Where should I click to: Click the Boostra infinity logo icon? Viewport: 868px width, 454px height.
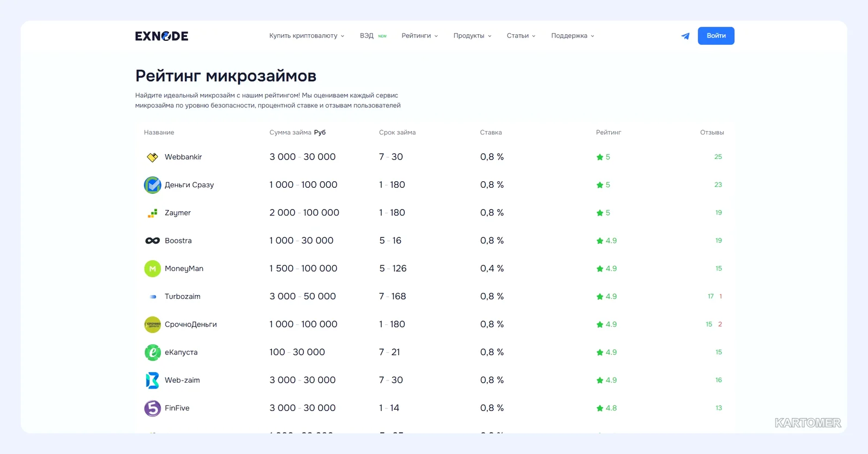(152, 241)
